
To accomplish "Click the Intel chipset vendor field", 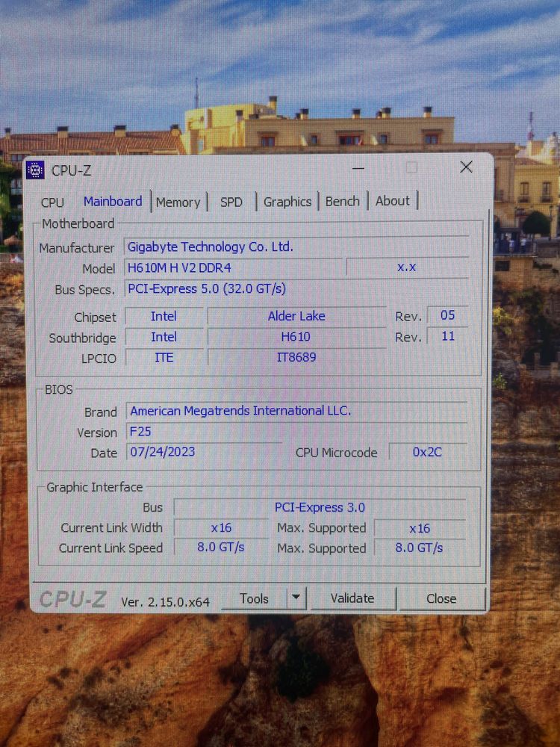I will point(164,316).
